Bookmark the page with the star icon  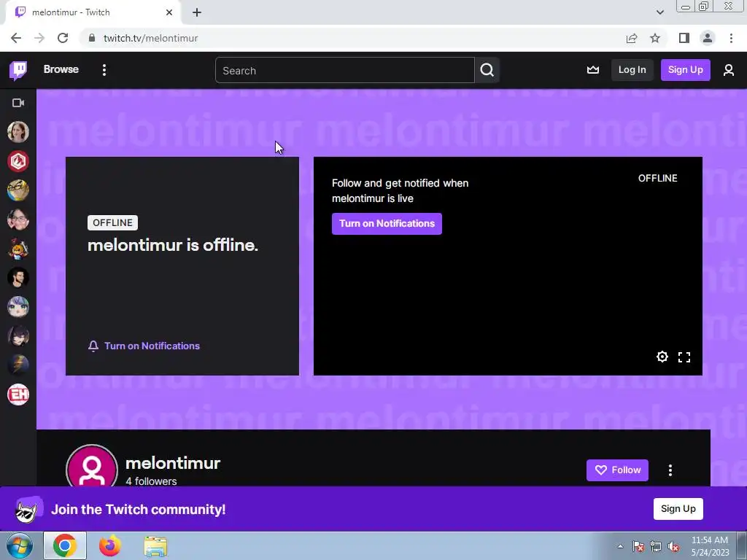click(x=656, y=38)
